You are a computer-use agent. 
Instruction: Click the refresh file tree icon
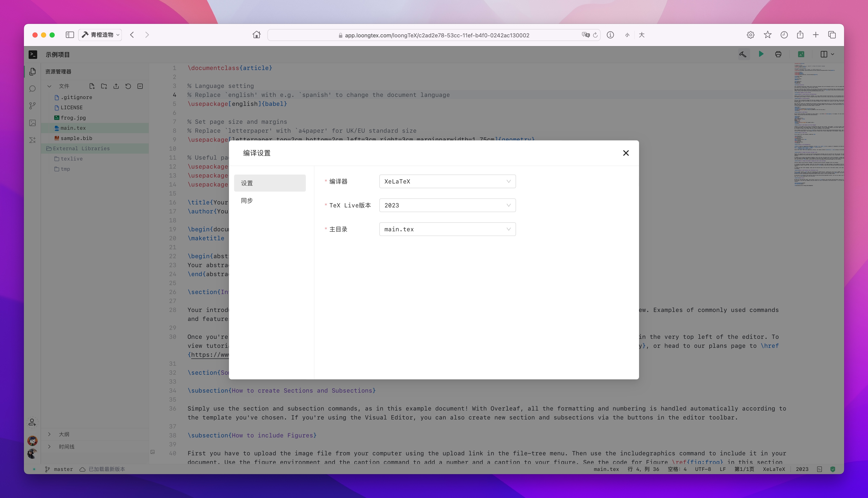tap(128, 86)
